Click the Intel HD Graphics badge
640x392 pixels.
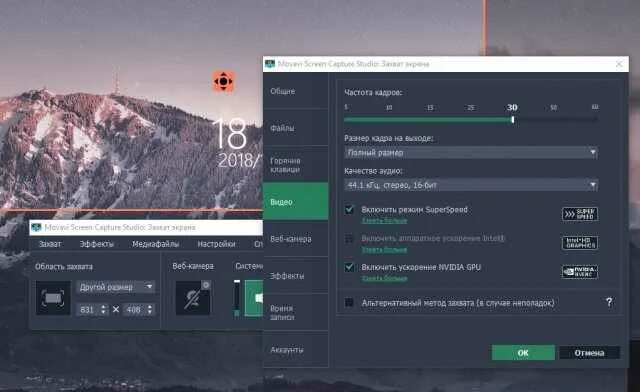point(580,243)
